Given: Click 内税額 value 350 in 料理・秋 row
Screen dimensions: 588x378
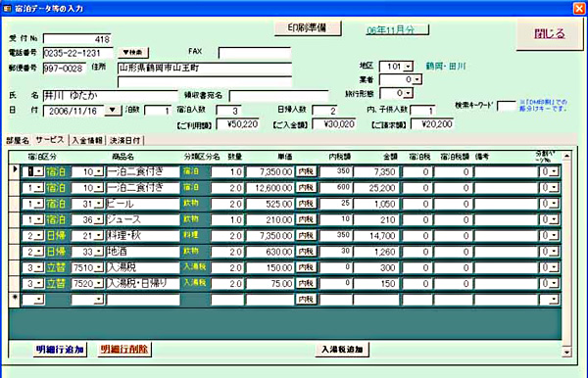Looking at the screenshot, I should pyautogui.click(x=335, y=235).
